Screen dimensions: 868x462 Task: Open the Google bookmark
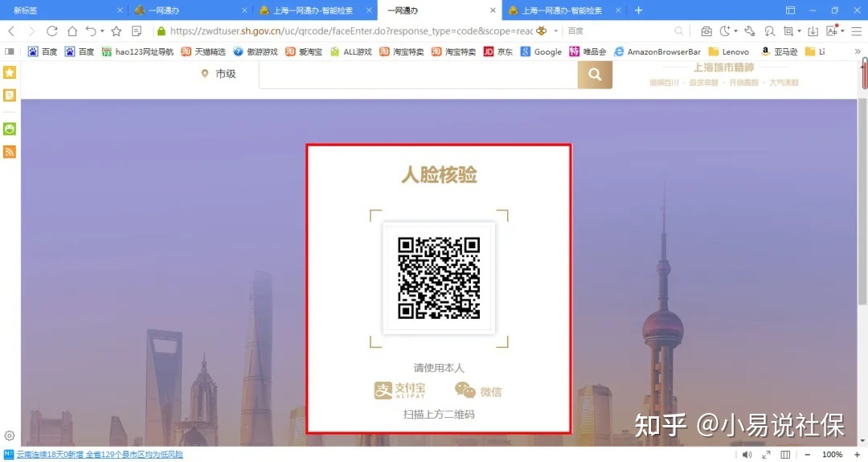(x=541, y=51)
